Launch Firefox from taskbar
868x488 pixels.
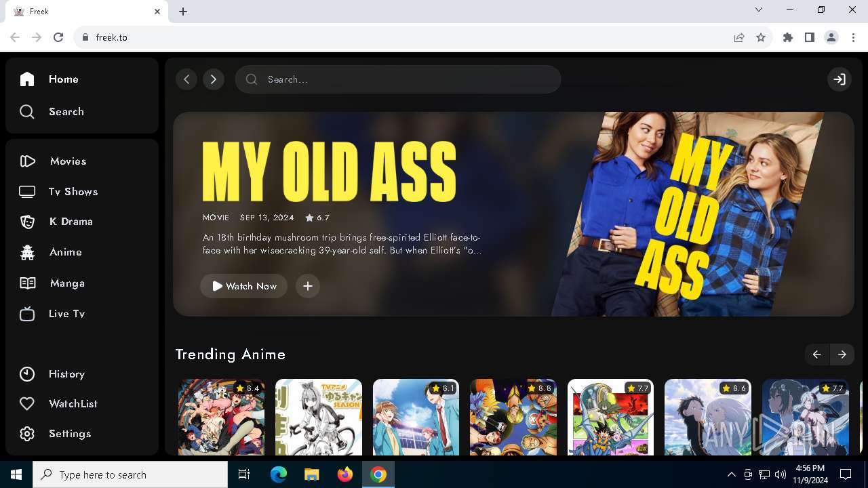tap(345, 474)
